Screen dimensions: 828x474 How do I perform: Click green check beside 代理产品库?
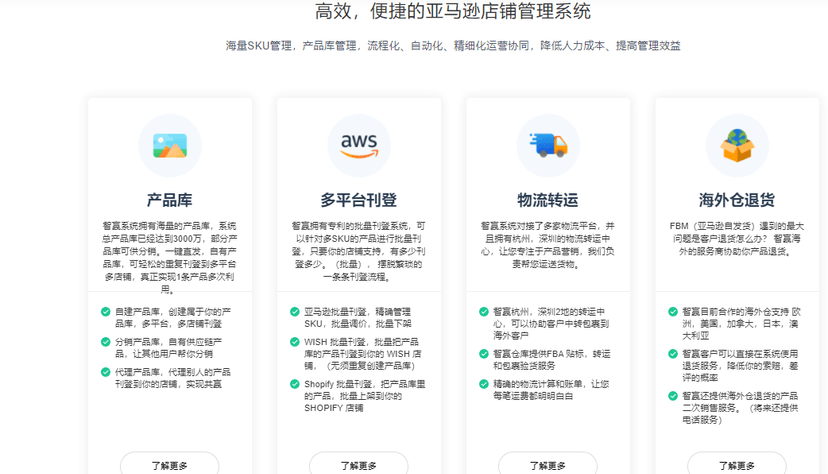[106, 372]
